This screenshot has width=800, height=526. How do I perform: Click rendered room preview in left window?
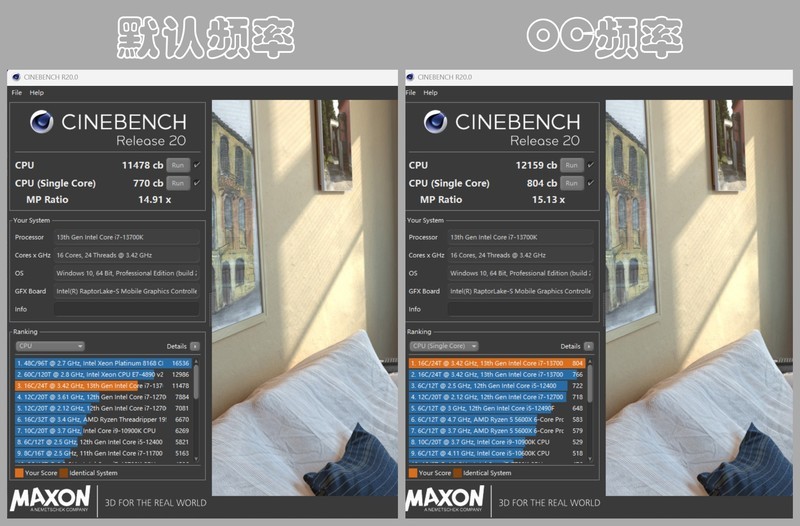coord(305,297)
